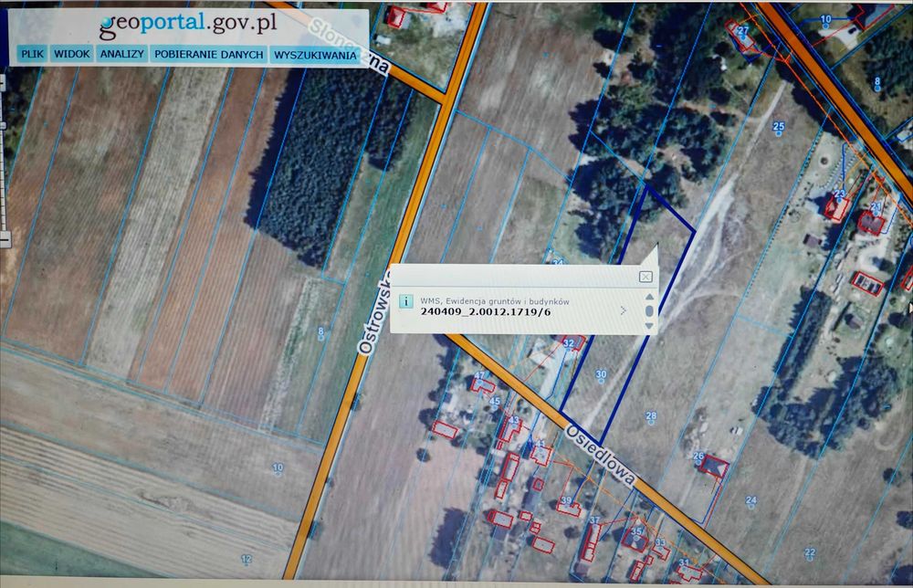Open the WYSZUKIWANIA menu

pos(315,55)
